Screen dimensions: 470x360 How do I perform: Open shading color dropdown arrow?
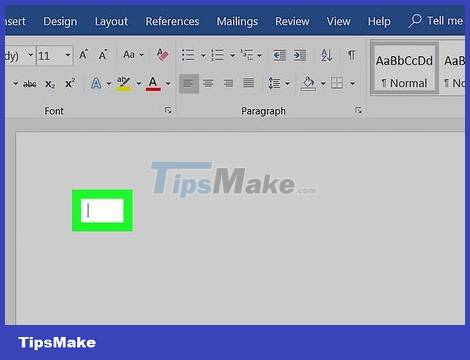pos(323,84)
